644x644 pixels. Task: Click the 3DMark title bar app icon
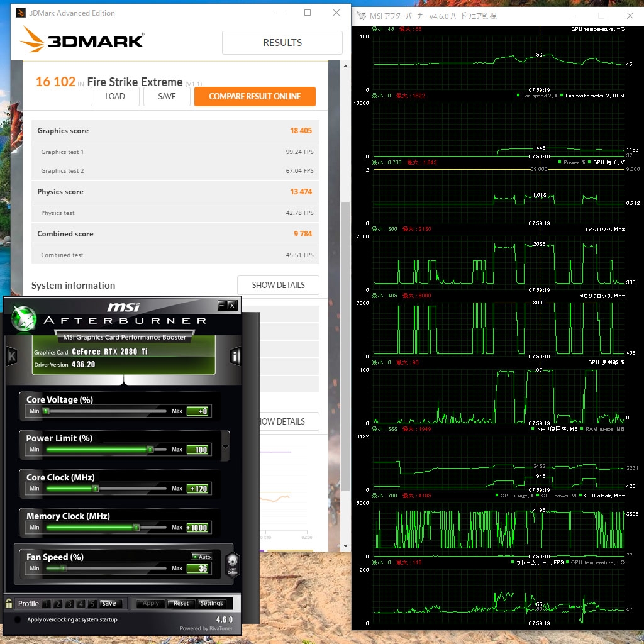click(21, 13)
